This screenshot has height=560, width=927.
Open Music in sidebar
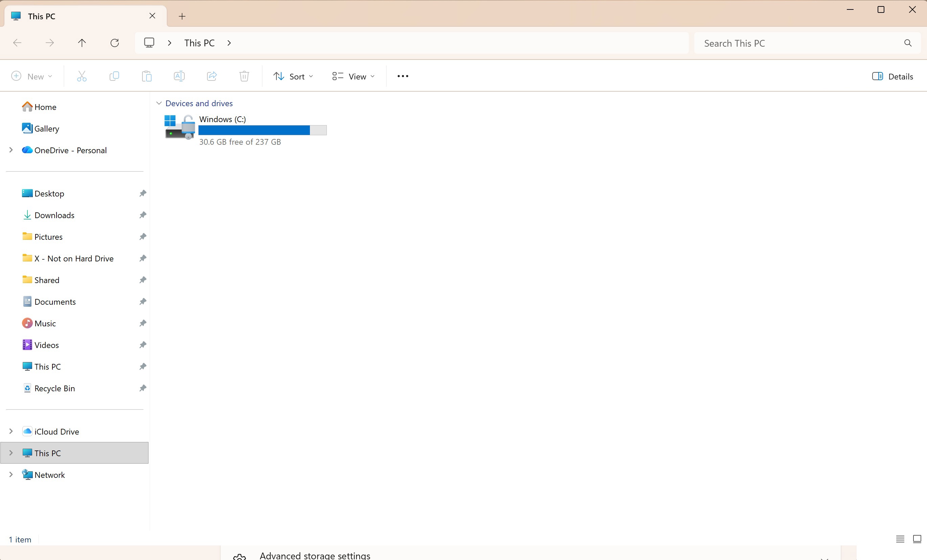point(39,323)
